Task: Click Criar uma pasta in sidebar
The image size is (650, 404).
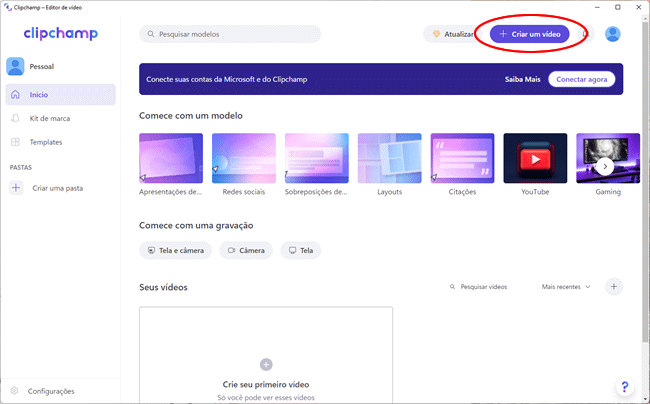Action: pos(55,188)
